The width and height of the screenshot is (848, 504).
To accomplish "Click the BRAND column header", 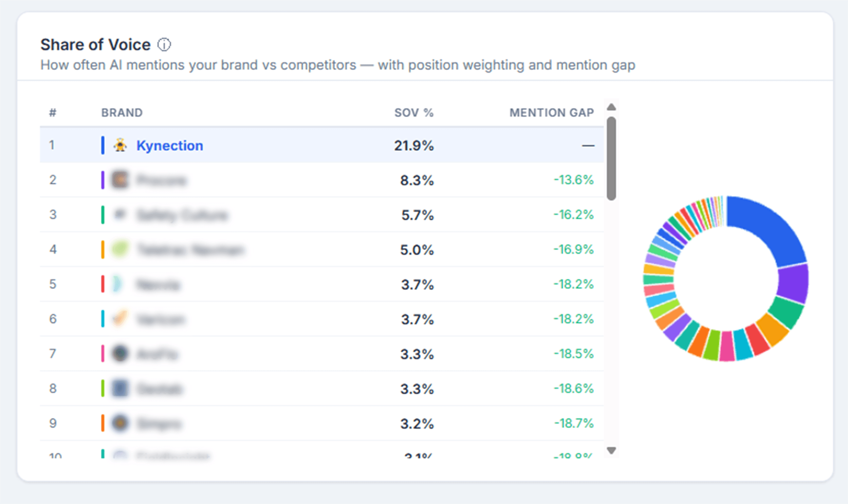I will [122, 113].
